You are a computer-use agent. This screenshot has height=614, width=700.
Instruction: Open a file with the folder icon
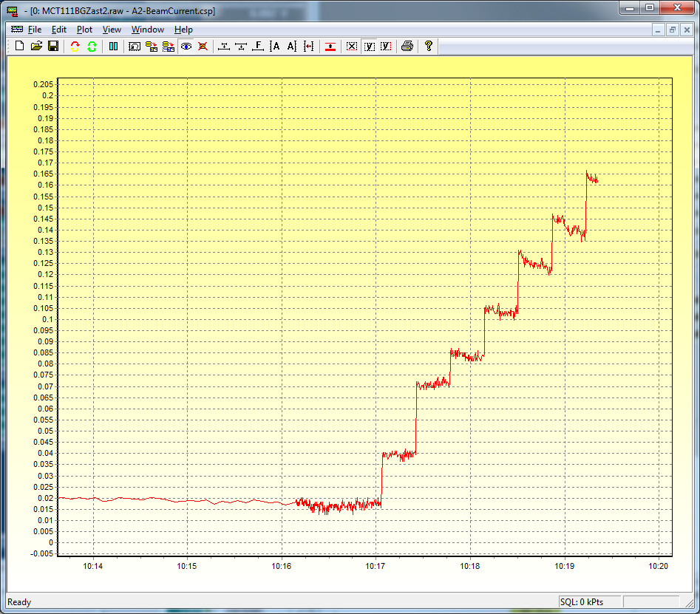(36, 47)
